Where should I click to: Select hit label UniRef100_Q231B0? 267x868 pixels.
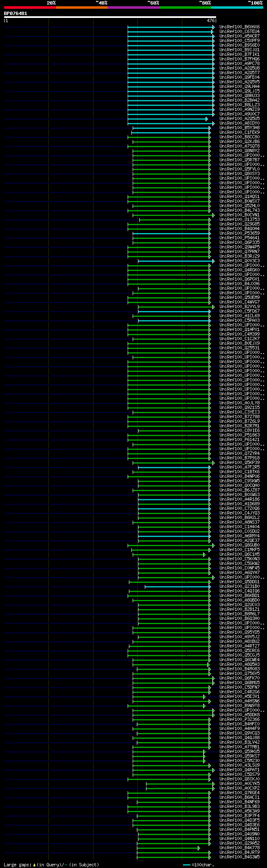click(x=239, y=587)
